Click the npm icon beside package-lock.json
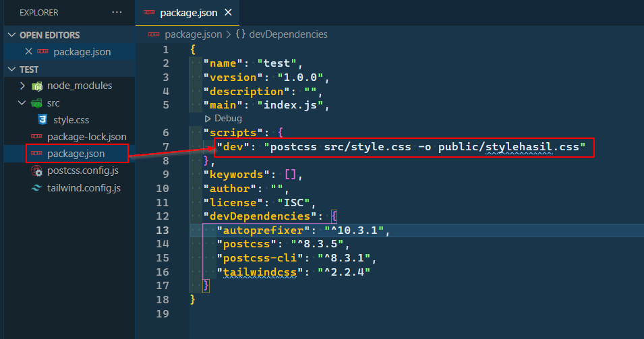This screenshot has height=339, width=644. [36, 137]
